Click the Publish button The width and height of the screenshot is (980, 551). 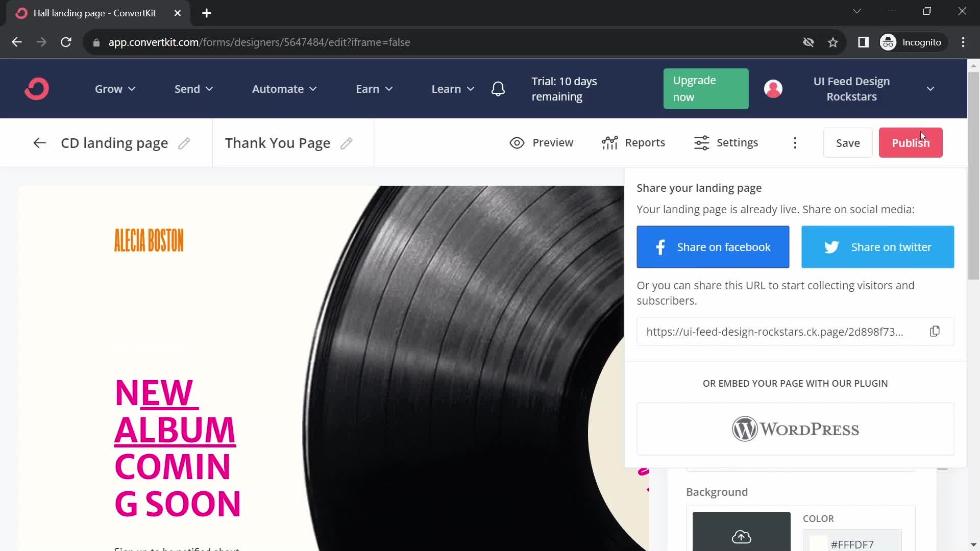pyautogui.click(x=911, y=143)
